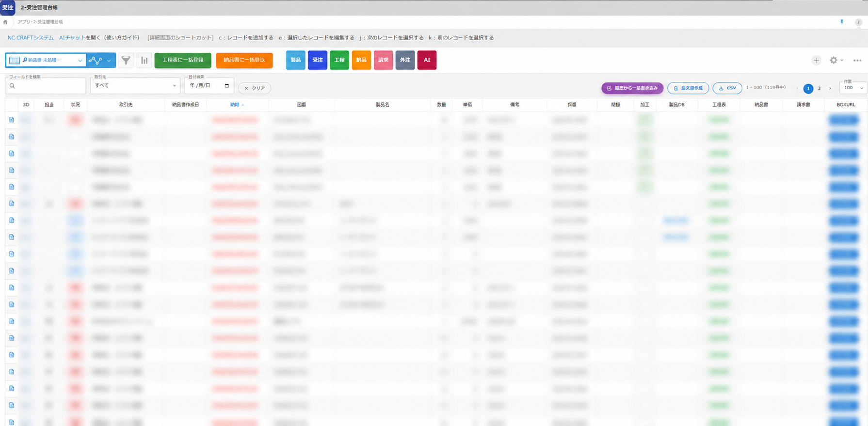
Task: Change the 100 records-per-page dropdown
Action: (853, 88)
